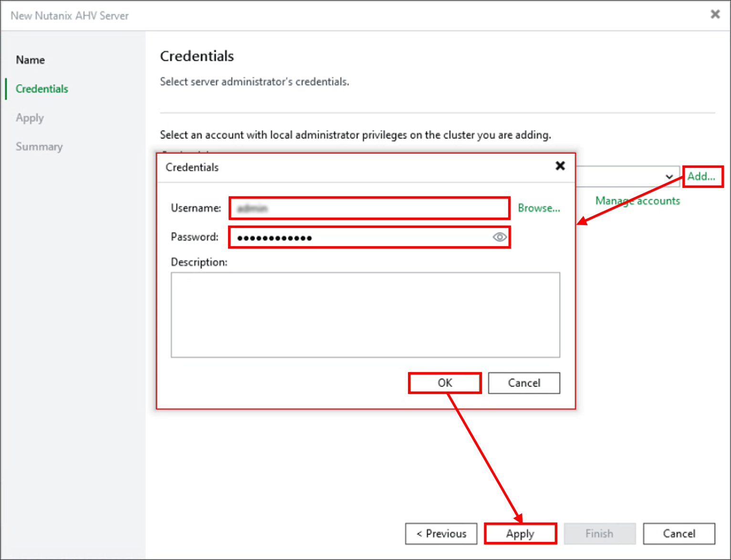The height and width of the screenshot is (560, 731).
Task: Open the Apply step in the sidebar
Action: (30, 118)
